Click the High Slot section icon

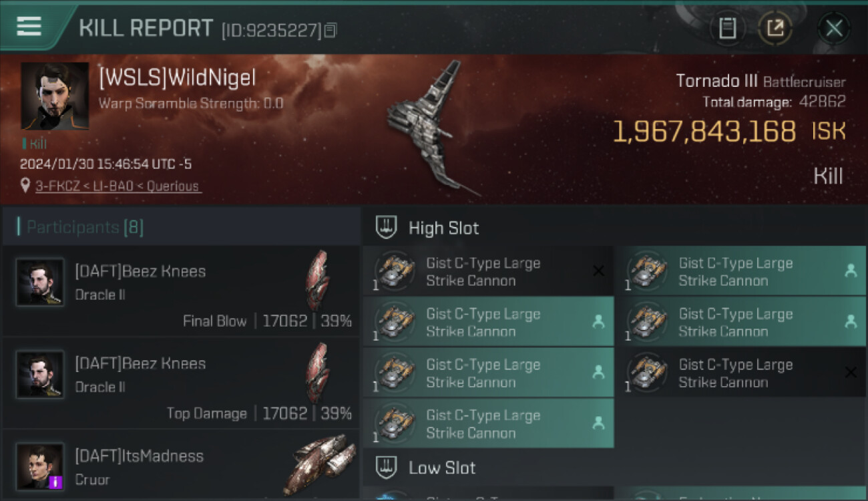(386, 227)
